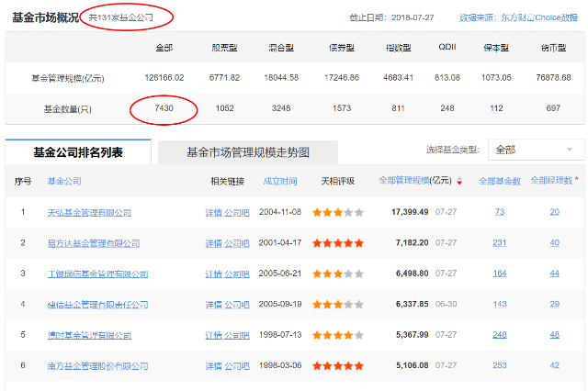Viewport: 588px width, 391px height.
Task: Open 工银瑞信基金管理有限公司 company link
Action: coord(97,274)
